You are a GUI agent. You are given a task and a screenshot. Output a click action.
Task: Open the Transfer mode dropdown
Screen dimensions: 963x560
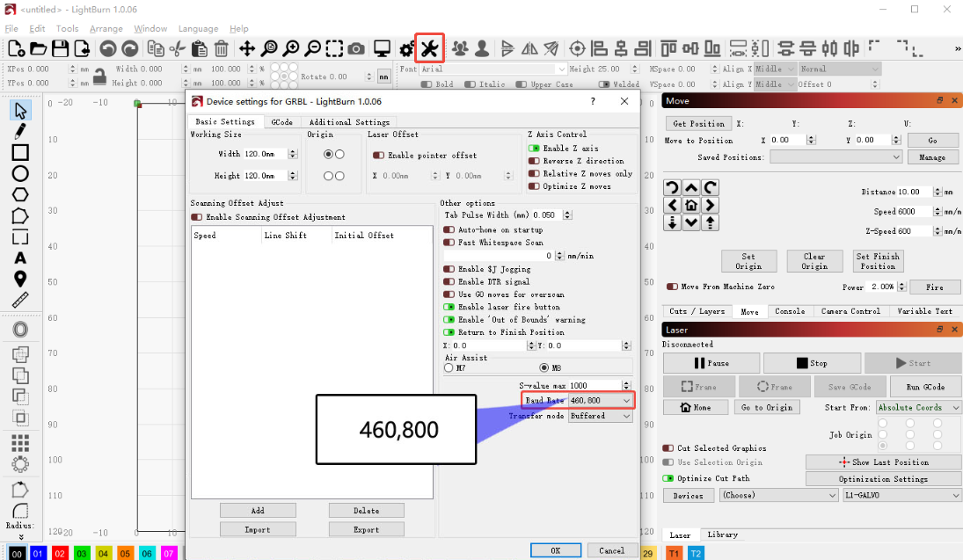(600, 416)
